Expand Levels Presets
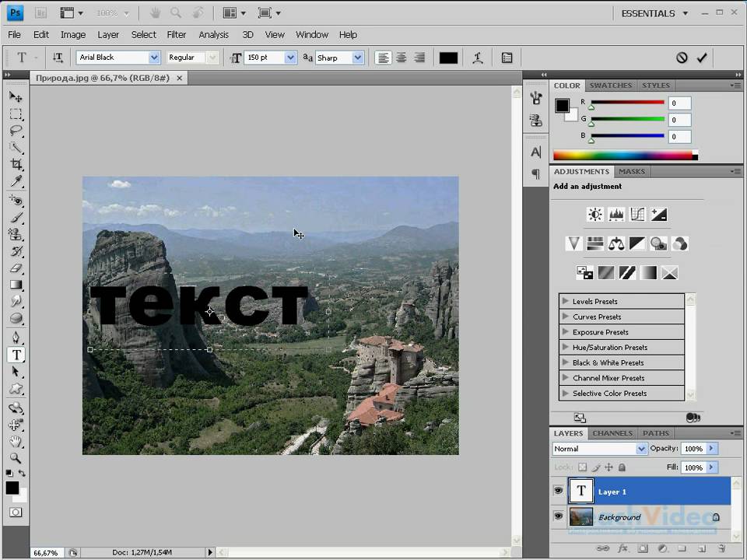 click(566, 301)
